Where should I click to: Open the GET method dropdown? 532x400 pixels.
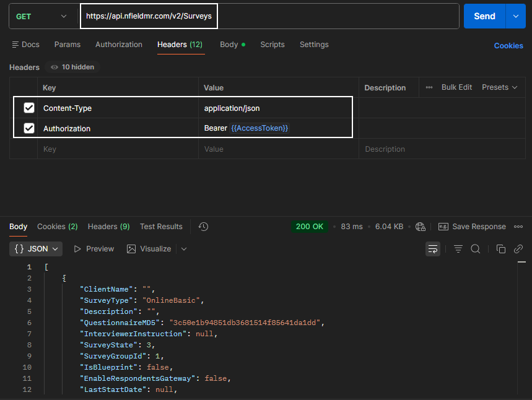click(41, 16)
